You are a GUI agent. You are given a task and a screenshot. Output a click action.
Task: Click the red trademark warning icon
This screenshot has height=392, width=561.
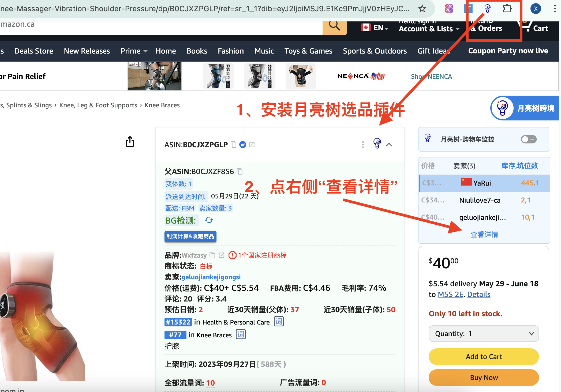pos(232,255)
